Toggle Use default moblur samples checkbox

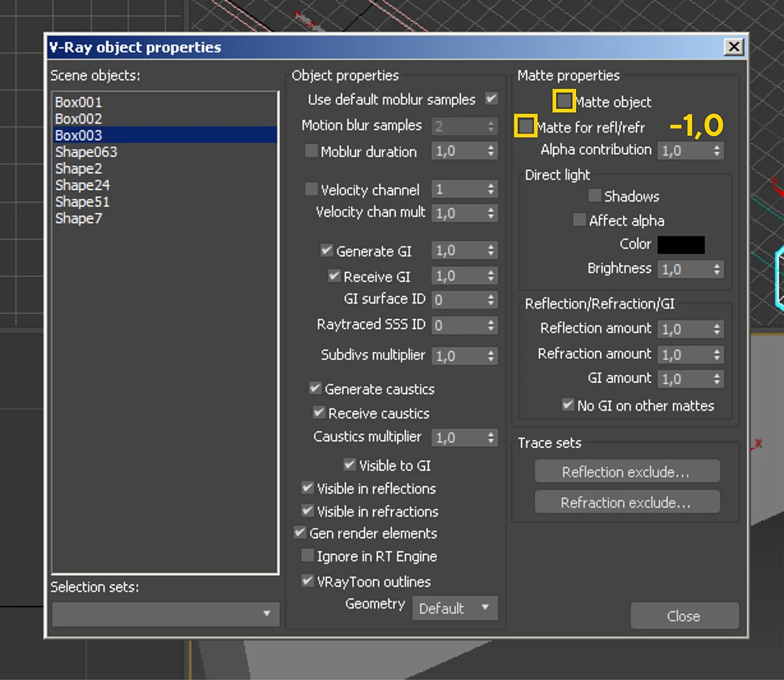coord(492,98)
